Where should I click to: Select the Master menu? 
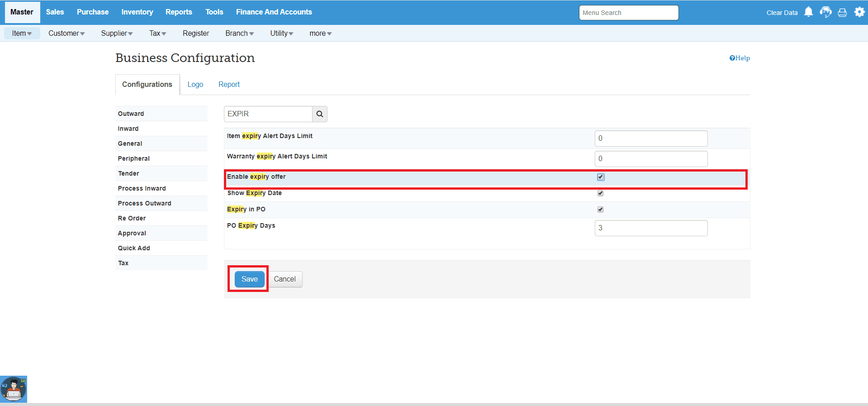(x=22, y=12)
